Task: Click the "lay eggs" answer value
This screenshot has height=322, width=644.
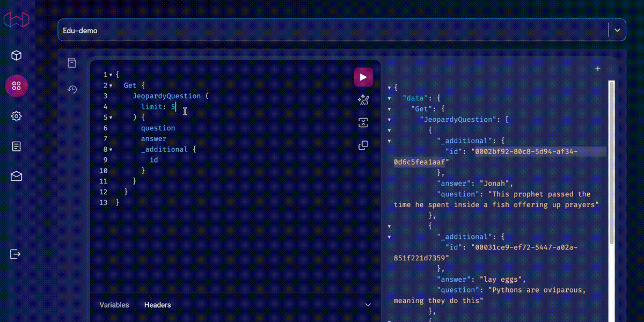Action: point(500,279)
